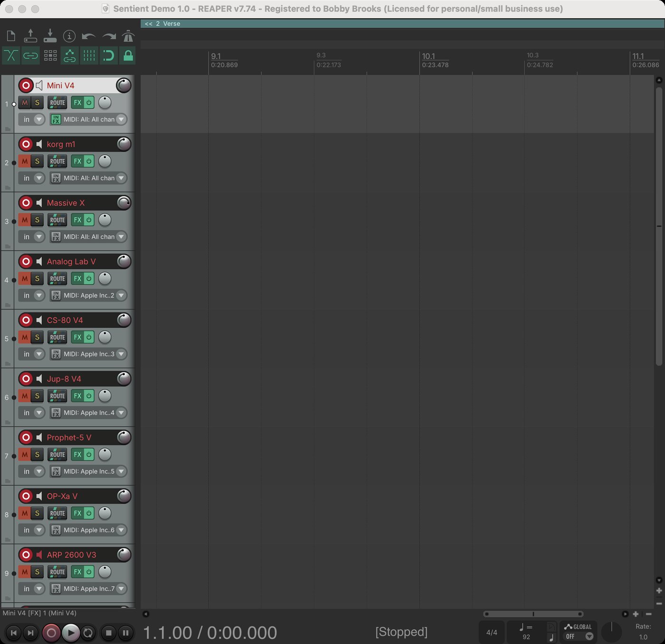Solo the Massive X track
The height and width of the screenshot is (644, 665).
click(x=37, y=220)
